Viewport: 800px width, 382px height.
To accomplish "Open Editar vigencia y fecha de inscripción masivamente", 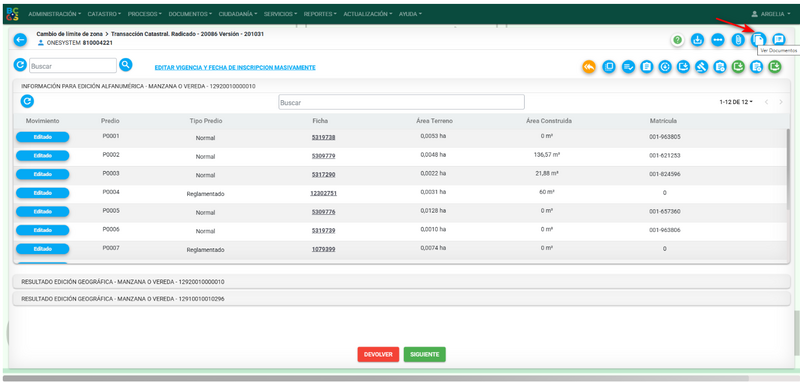I will (235, 67).
